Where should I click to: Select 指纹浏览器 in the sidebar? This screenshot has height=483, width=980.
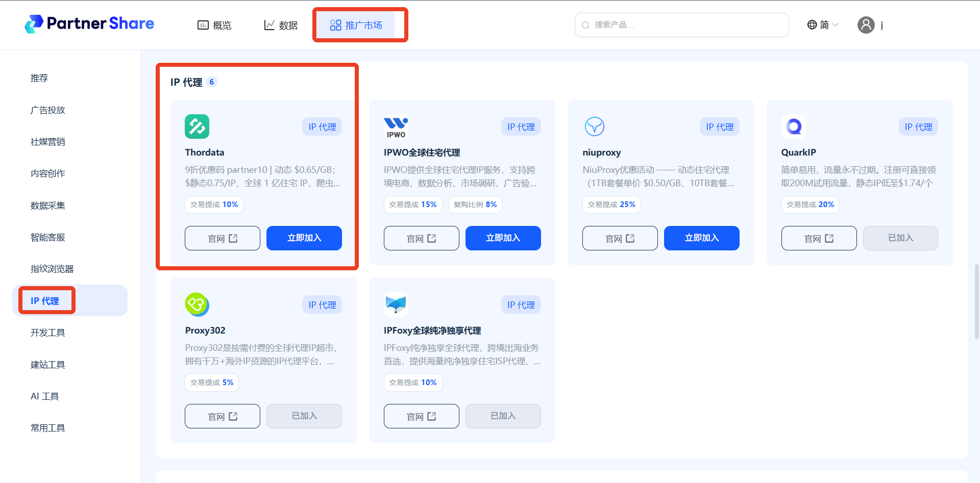(x=52, y=269)
